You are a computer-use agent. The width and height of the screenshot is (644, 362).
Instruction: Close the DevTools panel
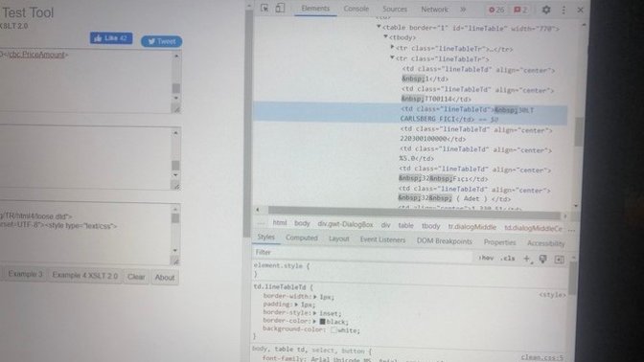(x=581, y=10)
